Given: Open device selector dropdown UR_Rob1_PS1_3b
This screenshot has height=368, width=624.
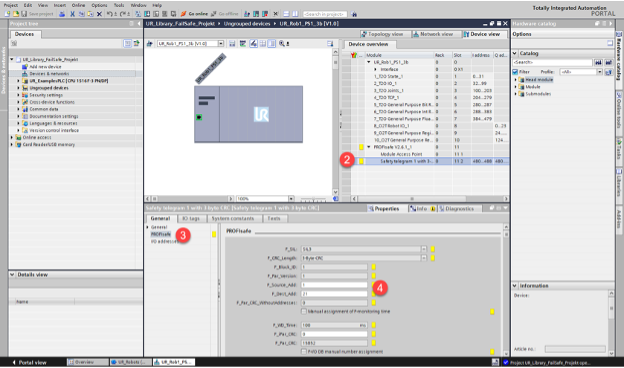Looking at the screenshot, I should click(220, 44).
